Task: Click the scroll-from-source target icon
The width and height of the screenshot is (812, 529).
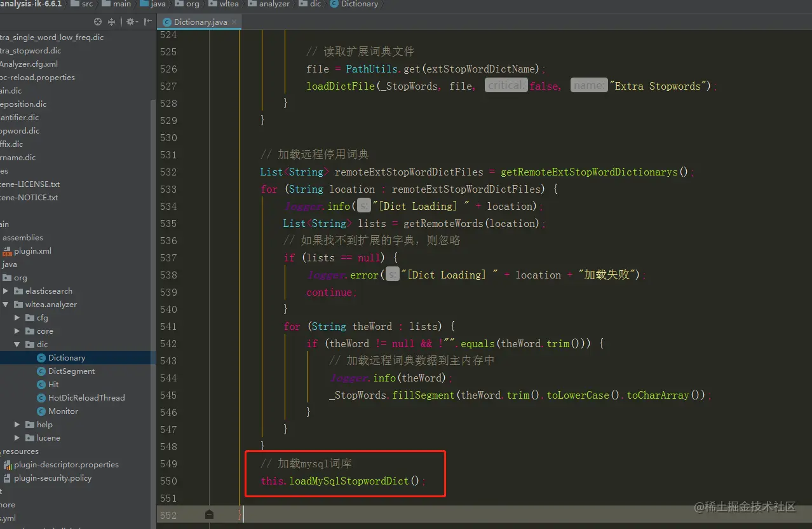Action: pyautogui.click(x=98, y=22)
